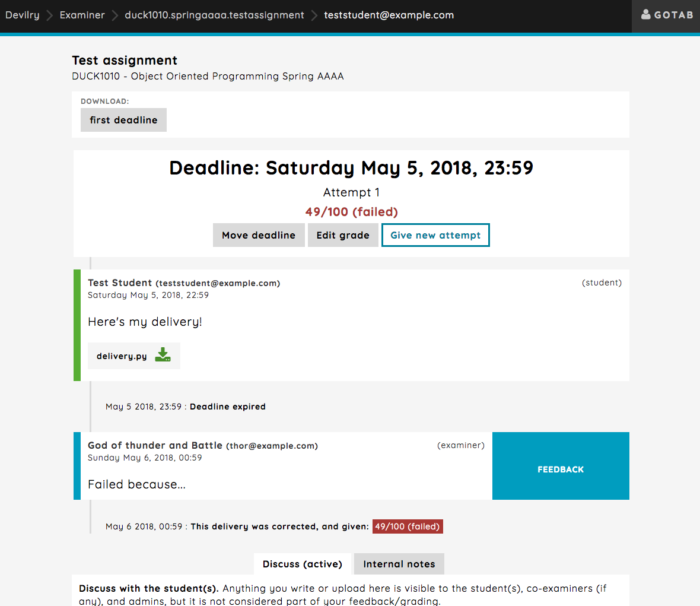Click the blue FEEDBACK panel
700x606 pixels.
coord(561,466)
